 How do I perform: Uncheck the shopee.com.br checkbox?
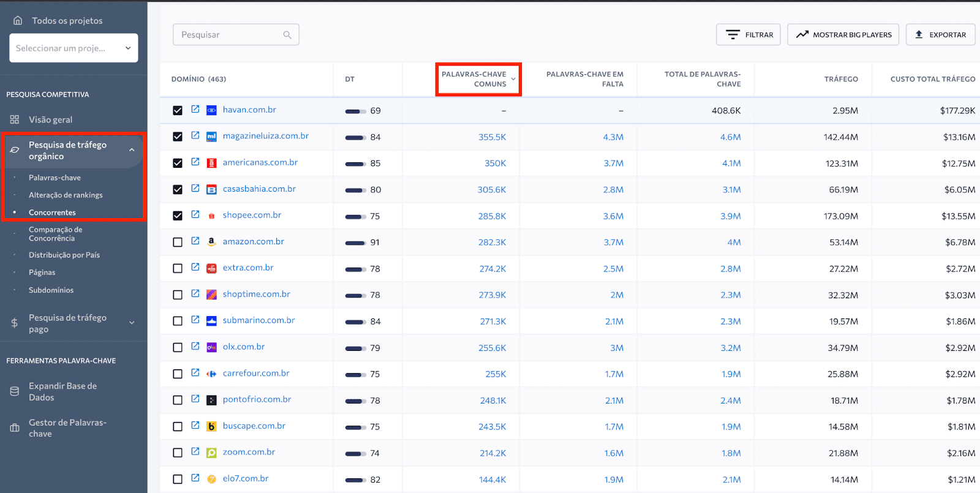coord(178,216)
